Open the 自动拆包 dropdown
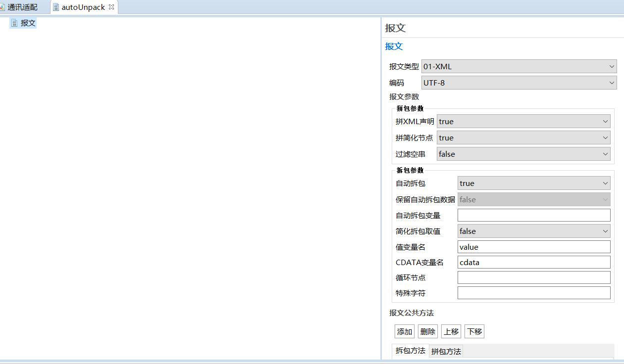Screen dimensions: 624x364 (533, 183)
